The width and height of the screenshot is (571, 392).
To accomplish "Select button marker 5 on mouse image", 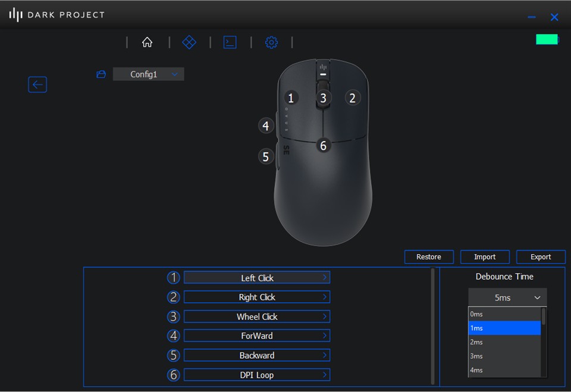I will click(266, 156).
